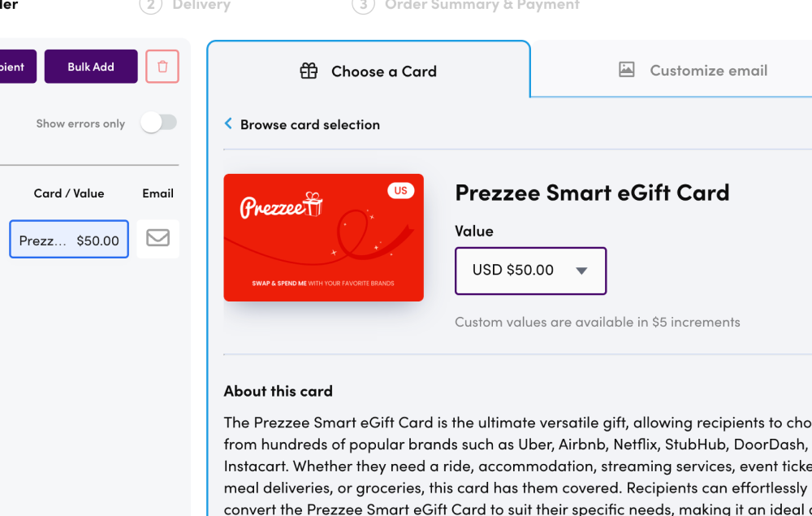Click the Prezzee Smart eGift Card image
The height and width of the screenshot is (516, 812).
pos(323,237)
